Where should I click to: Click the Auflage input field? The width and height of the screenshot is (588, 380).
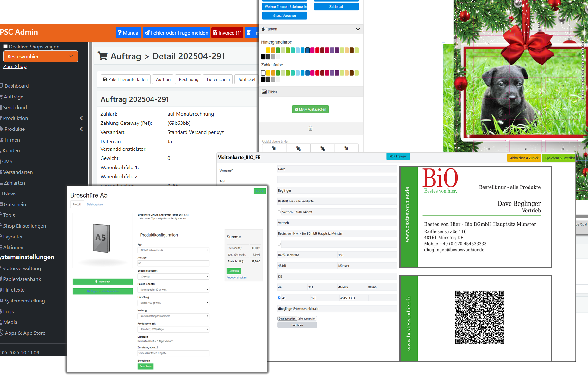(x=173, y=263)
